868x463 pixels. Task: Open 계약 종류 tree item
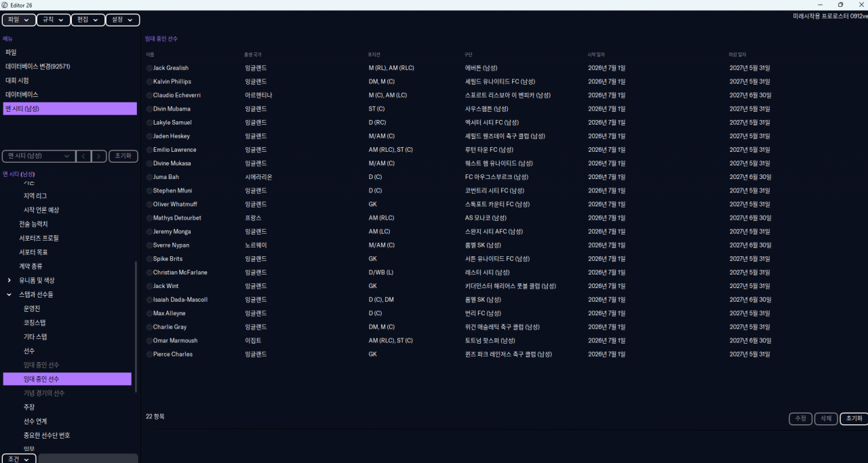(31, 266)
